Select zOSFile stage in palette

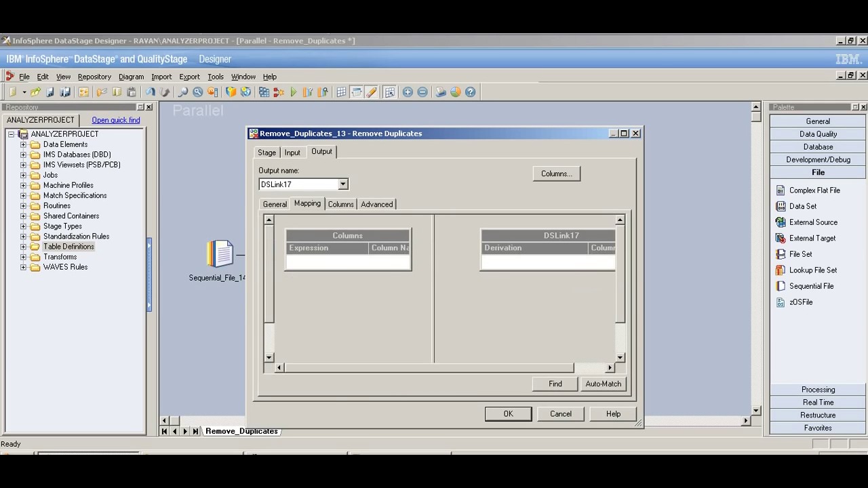click(x=794, y=302)
